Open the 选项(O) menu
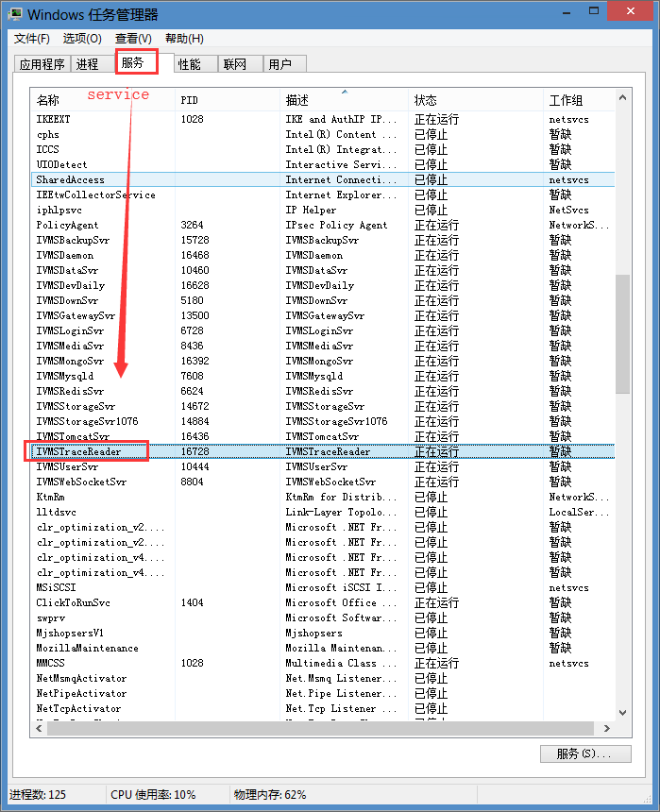This screenshot has height=812, width=660. click(82, 39)
